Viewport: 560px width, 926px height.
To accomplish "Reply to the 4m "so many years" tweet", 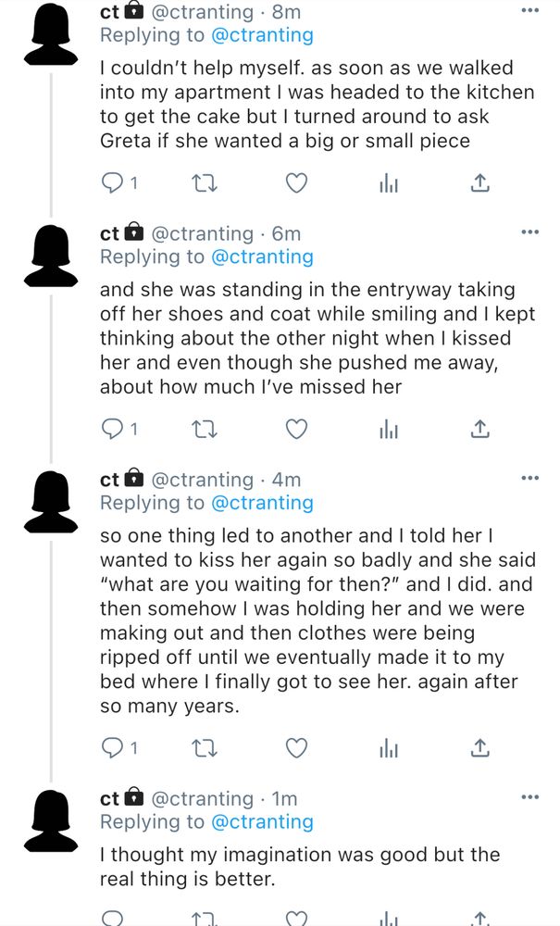I will point(112,747).
